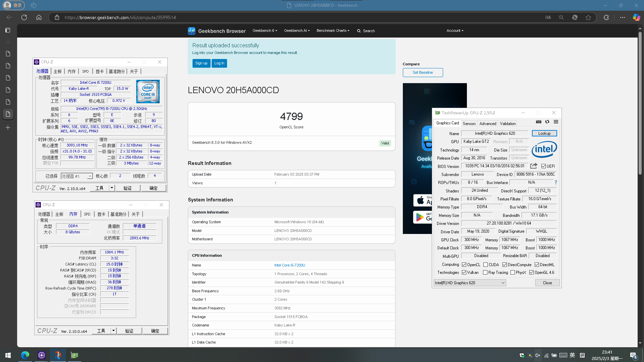Select the 主板 tab in upper CPU-Z window
Image resolution: width=644 pixels, height=362 pixels.
tap(58, 71)
